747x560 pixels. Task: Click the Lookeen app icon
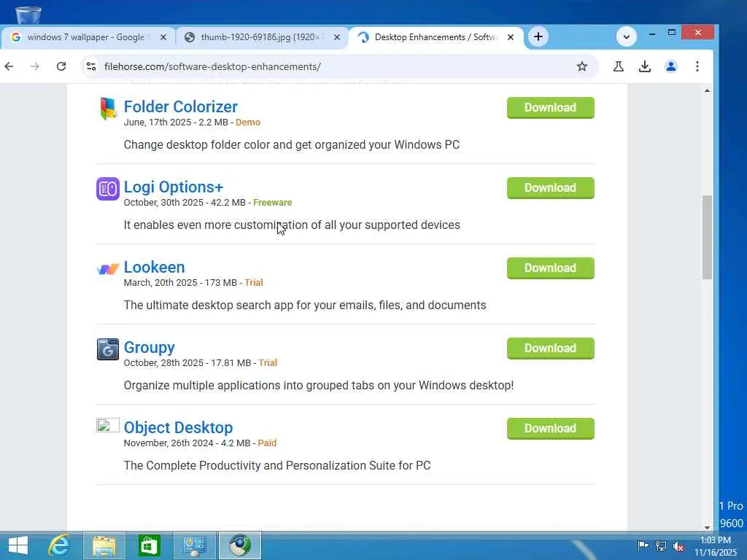[x=108, y=269]
